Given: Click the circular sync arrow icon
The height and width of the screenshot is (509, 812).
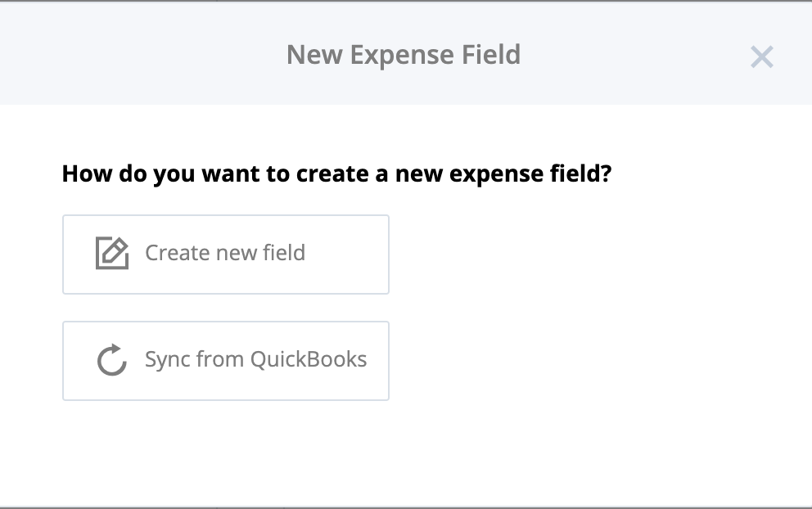Looking at the screenshot, I should (112, 359).
